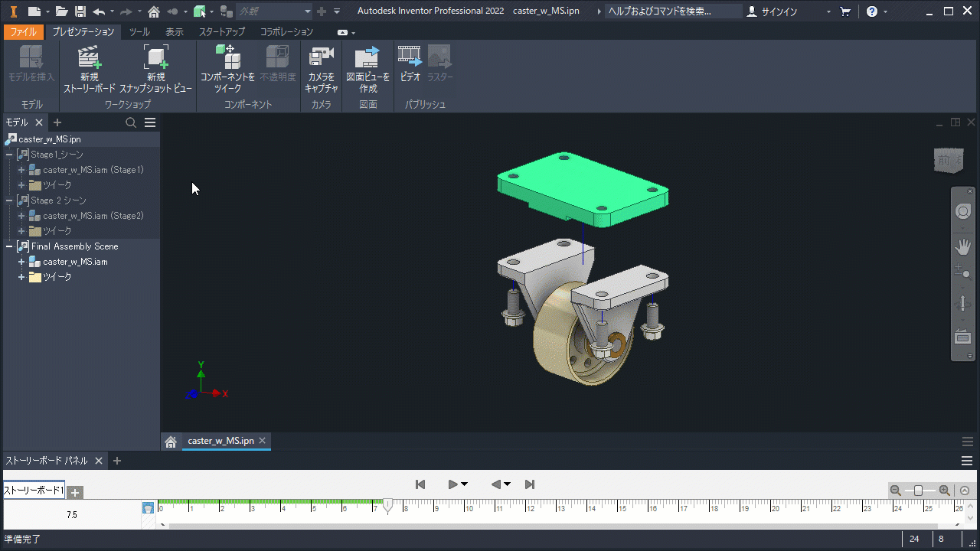Select caster_w_MS.ipn root node
The width and height of the screenshot is (980, 551).
coord(49,139)
